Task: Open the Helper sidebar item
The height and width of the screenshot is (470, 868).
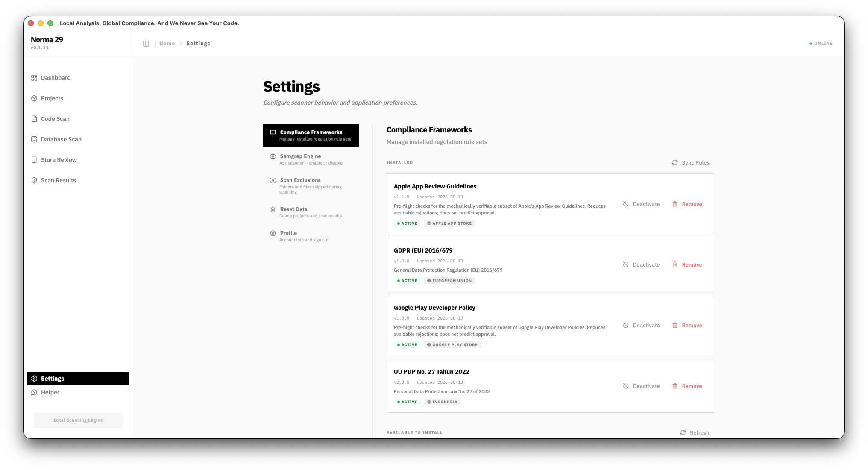Action: click(78, 392)
